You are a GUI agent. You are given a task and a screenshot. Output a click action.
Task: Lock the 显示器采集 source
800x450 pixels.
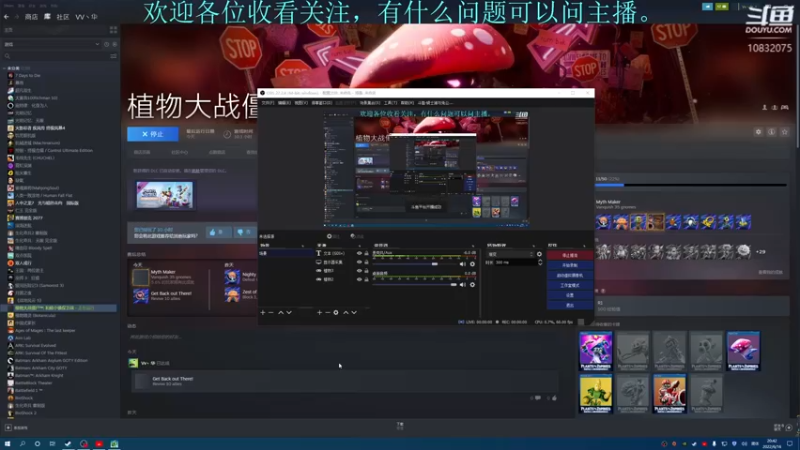(366, 262)
